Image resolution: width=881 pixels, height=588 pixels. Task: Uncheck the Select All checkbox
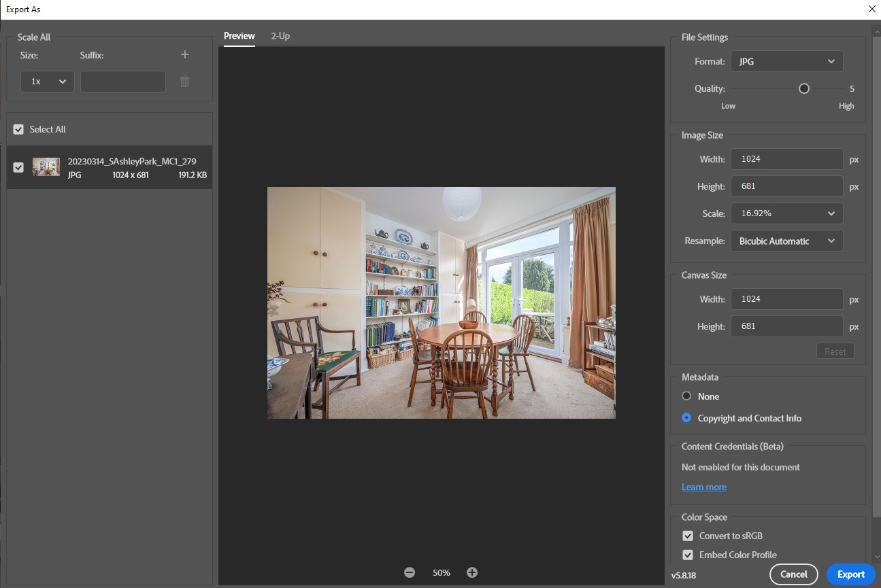coord(18,129)
